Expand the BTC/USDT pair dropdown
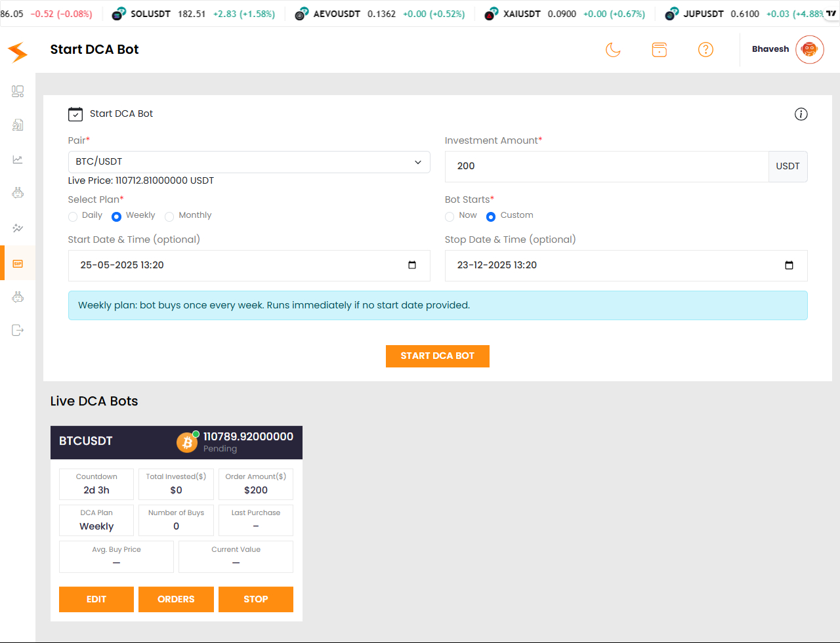The image size is (840, 643). (249, 162)
